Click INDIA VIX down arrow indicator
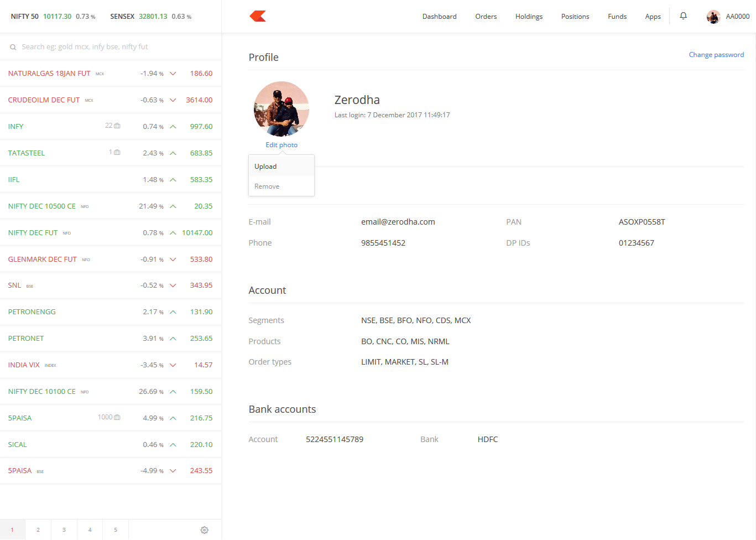This screenshot has width=756, height=540. pos(173,365)
